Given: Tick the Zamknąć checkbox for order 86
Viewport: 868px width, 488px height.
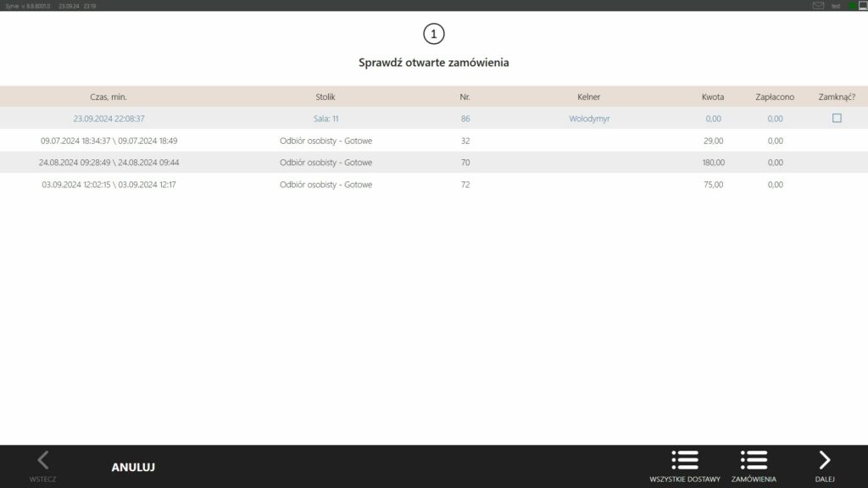Looking at the screenshot, I should (837, 119).
